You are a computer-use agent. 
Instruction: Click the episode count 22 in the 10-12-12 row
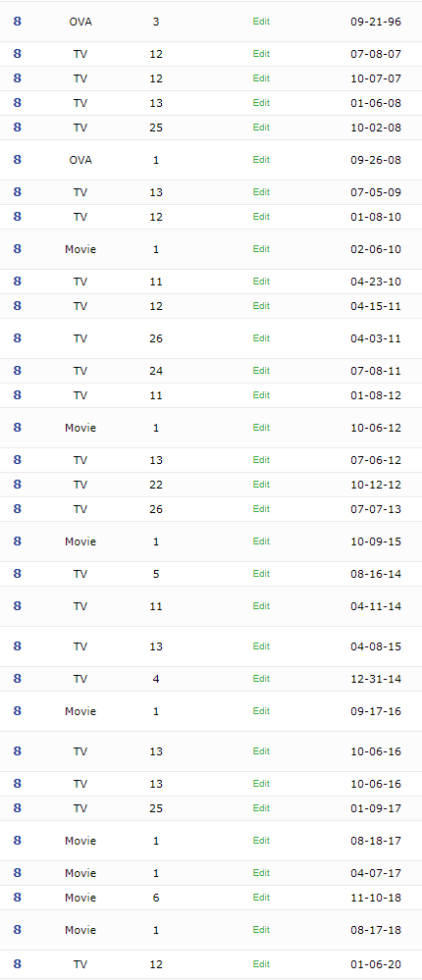click(156, 485)
